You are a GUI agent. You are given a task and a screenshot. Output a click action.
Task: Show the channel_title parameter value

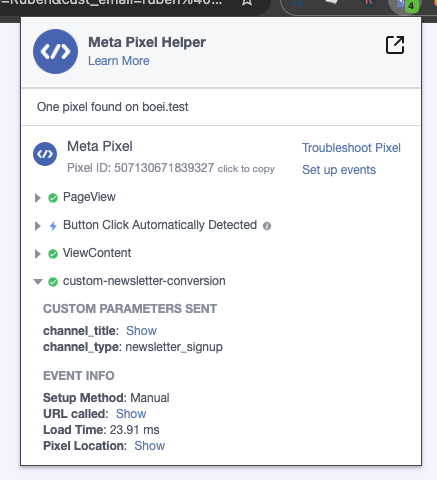pos(141,331)
